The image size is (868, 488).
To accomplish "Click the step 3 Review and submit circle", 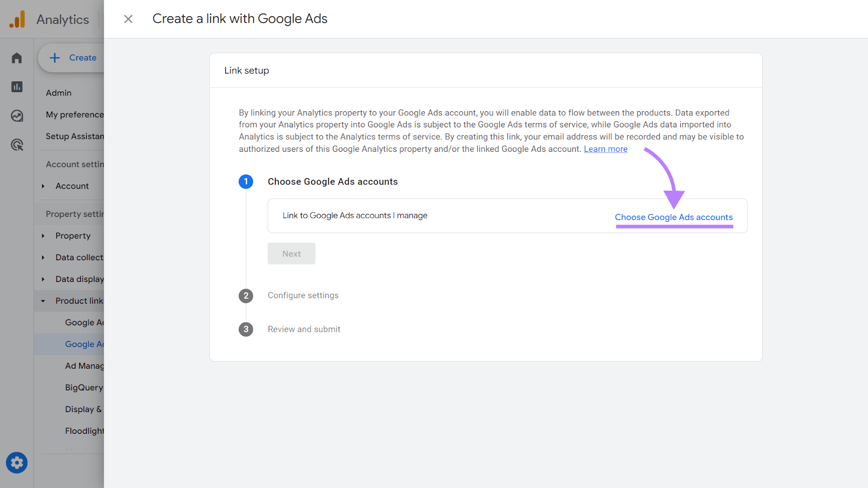I will click(x=246, y=329).
